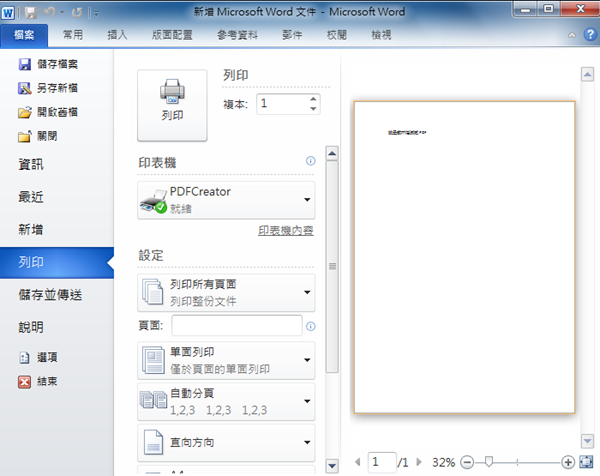Click the zoom in plus button

[568, 463]
